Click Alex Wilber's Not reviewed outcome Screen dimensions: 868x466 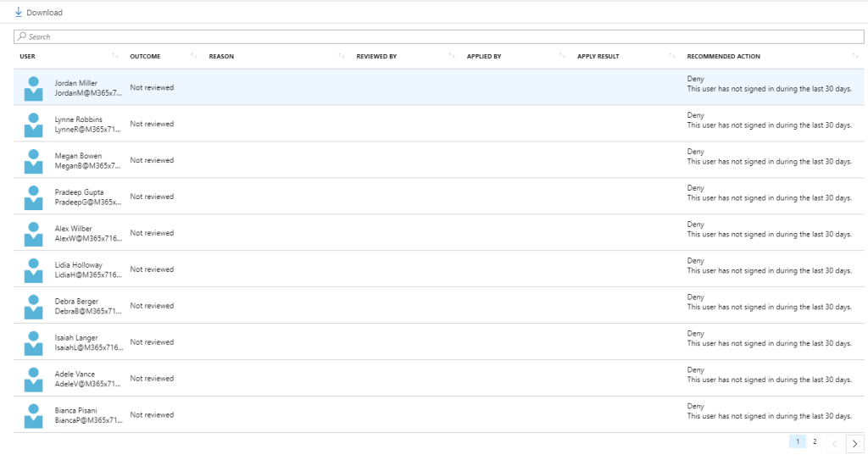point(152,233)
